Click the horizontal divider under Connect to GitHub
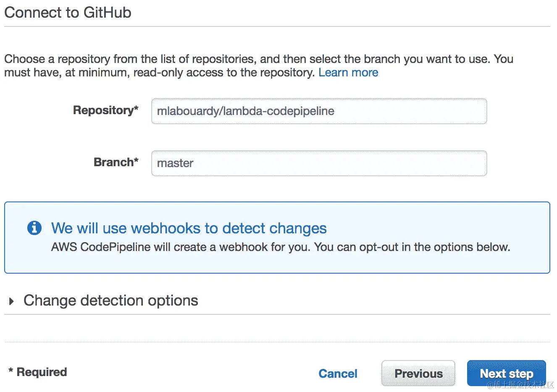Viewport: 557px width, 392px height. (x=277, y=27)
